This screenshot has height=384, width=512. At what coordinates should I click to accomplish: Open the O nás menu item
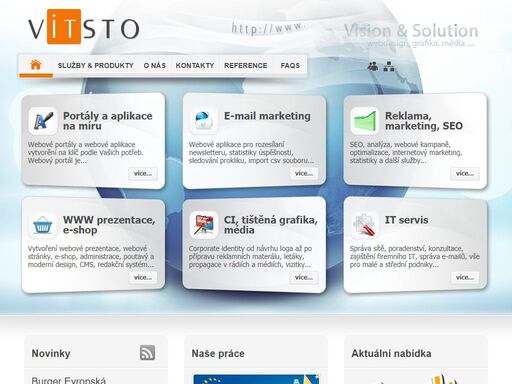pos(155,66)
